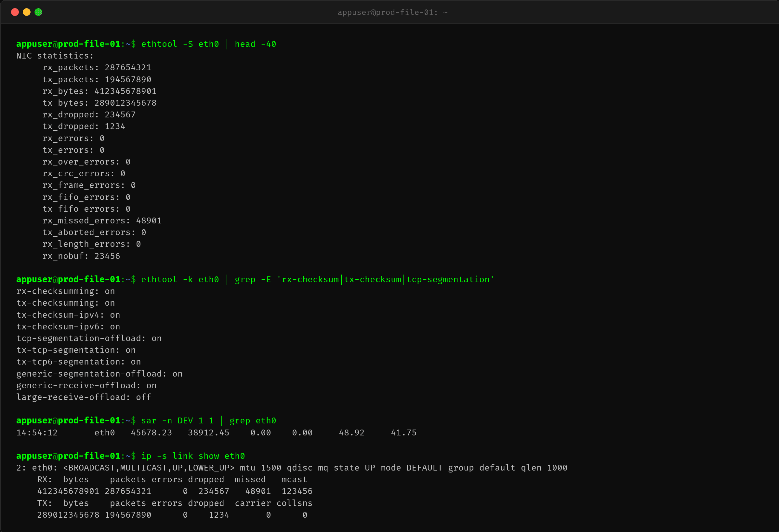Click the window title appuser@prod-file-01: ~
779x532 pixels.
tap(392, 12)
